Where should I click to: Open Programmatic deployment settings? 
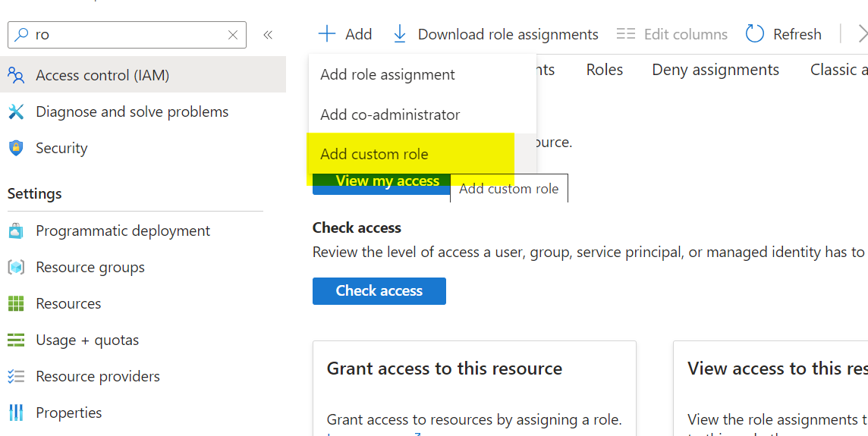(123, 231)
